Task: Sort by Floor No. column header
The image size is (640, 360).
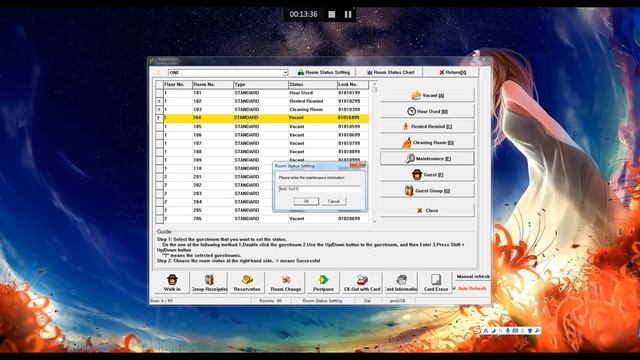Action: [178, 84]
